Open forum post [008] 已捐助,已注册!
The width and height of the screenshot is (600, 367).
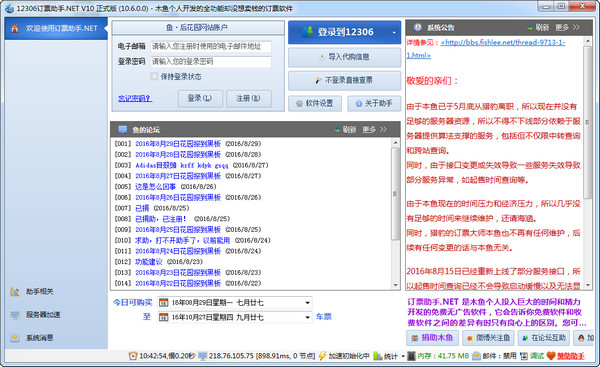[x=161, y=219]
